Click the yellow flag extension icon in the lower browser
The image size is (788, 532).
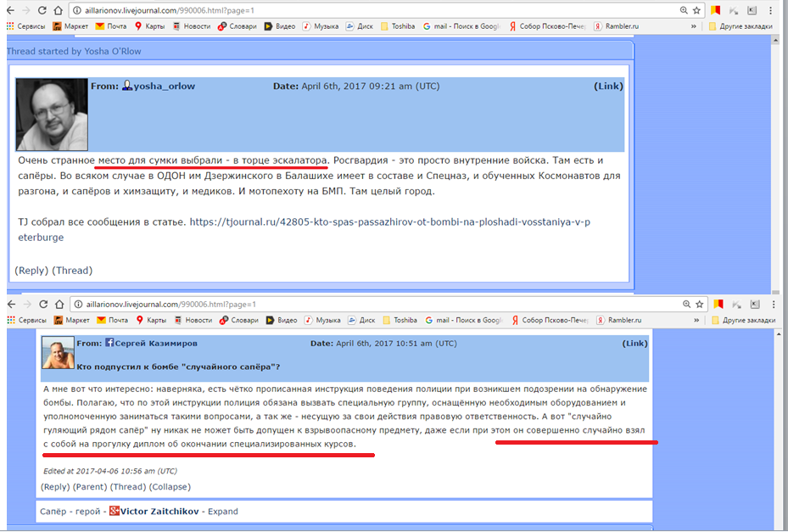718,305
